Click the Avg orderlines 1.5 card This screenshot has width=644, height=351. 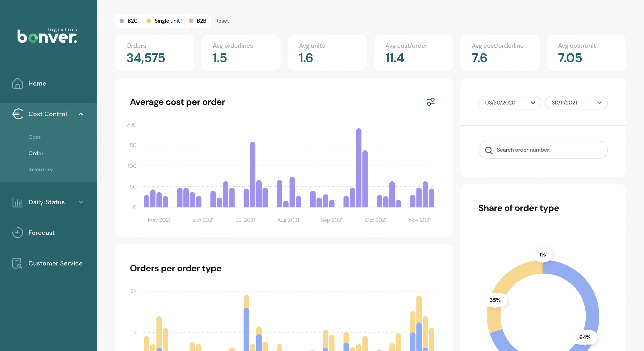tap(241, 53)
